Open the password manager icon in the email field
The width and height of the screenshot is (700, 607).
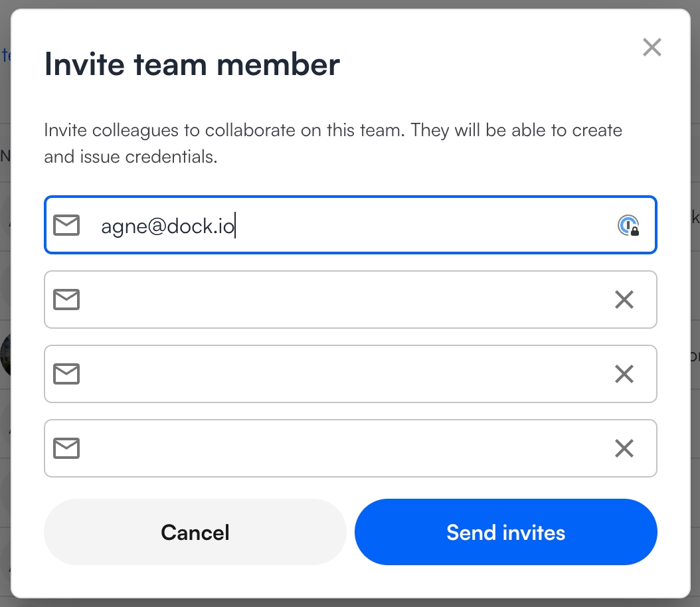click(x=628, y=226)
